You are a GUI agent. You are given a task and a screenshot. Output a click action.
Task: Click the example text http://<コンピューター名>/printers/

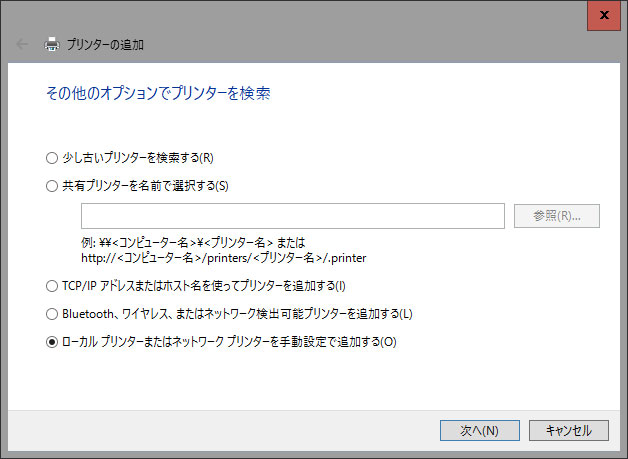pos(223,258)
